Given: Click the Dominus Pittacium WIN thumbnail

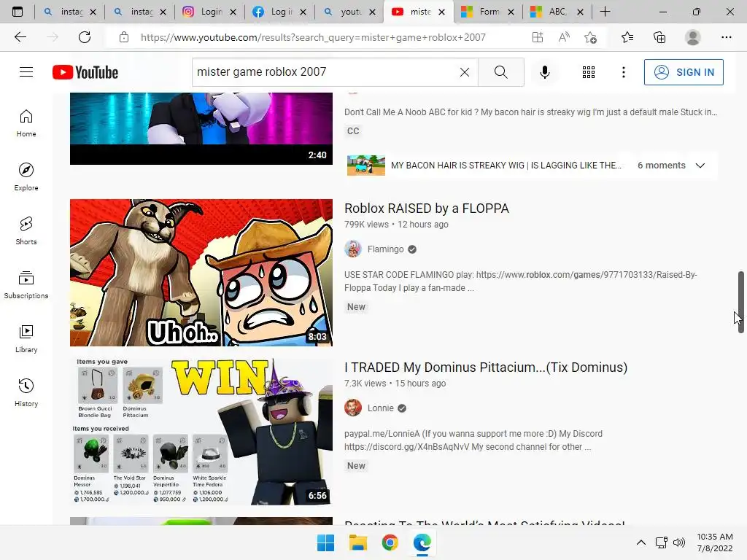Looking at the screenshot, I should tap(201, 432).
